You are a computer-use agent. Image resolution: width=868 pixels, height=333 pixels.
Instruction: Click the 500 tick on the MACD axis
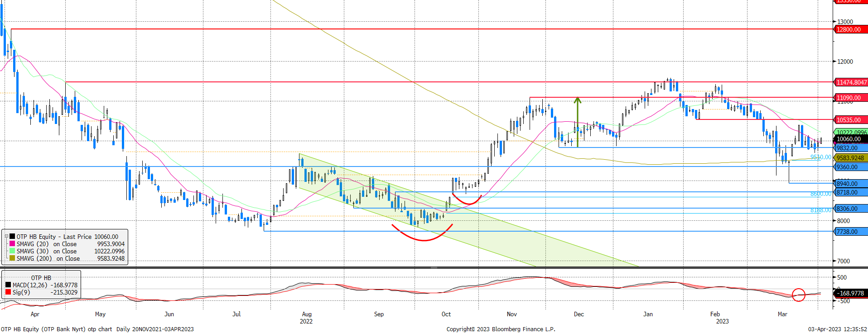tap(842, 277)
